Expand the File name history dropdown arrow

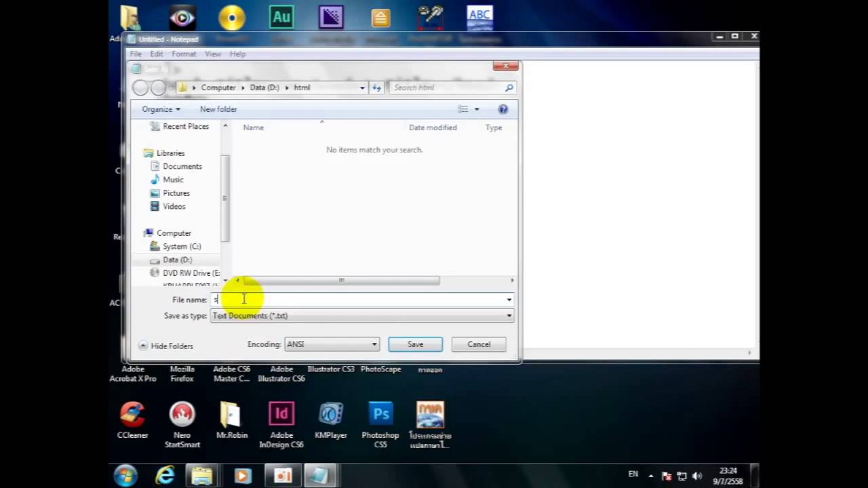coord(509,300)
